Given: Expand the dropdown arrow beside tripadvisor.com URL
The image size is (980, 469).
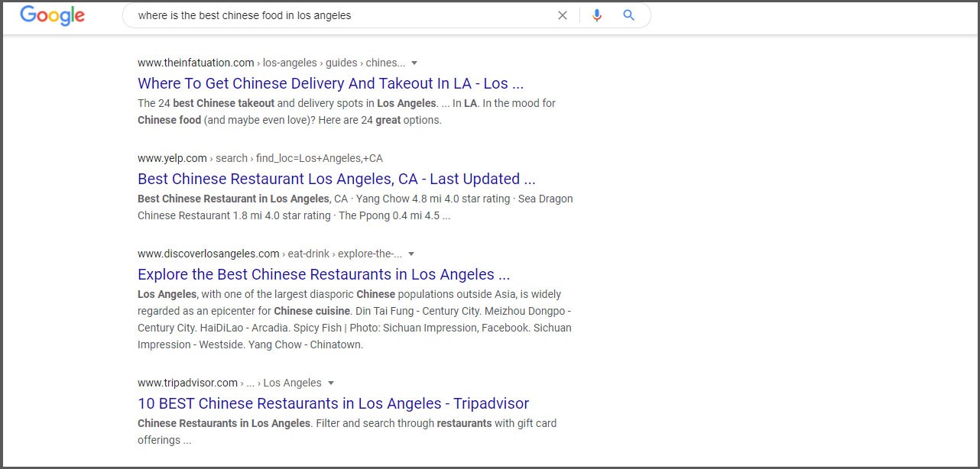Looking at the screenshot, I should tap(331, 383).
